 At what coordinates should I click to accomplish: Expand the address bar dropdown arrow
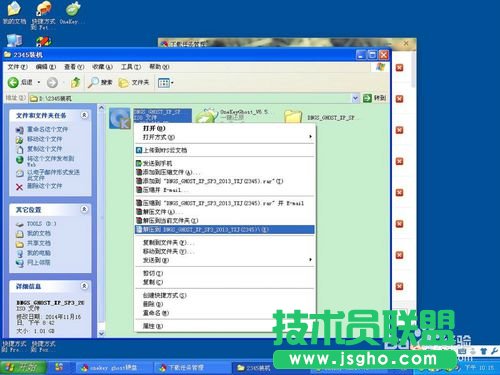coord(355,98)
